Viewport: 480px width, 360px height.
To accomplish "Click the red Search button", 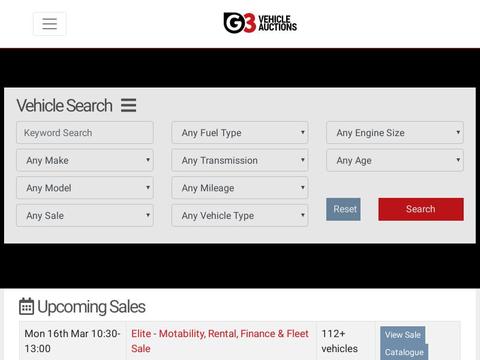I will (421, 209).
